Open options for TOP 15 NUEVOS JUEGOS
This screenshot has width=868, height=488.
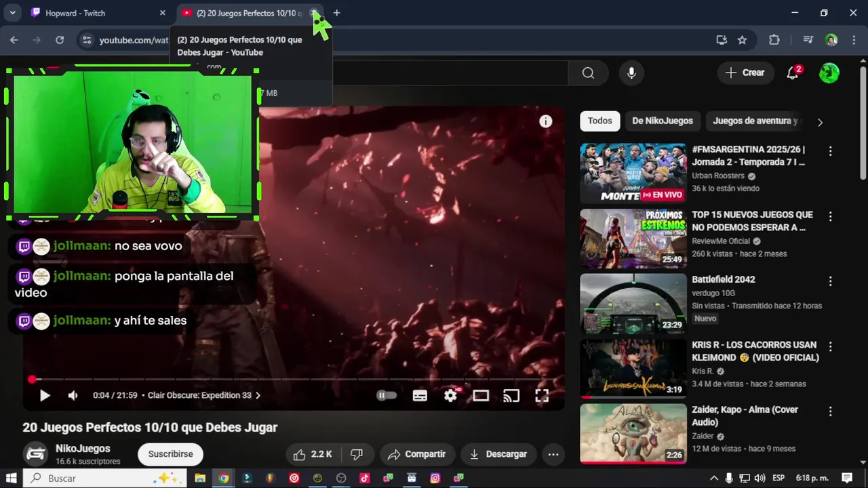click(x=830, y=216)
